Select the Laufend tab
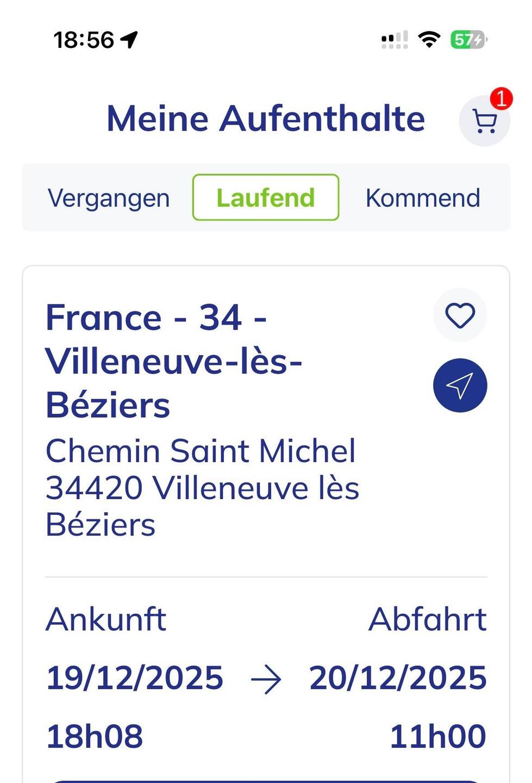The height and width of the screenshot is (783, 532). click(266, 198)
